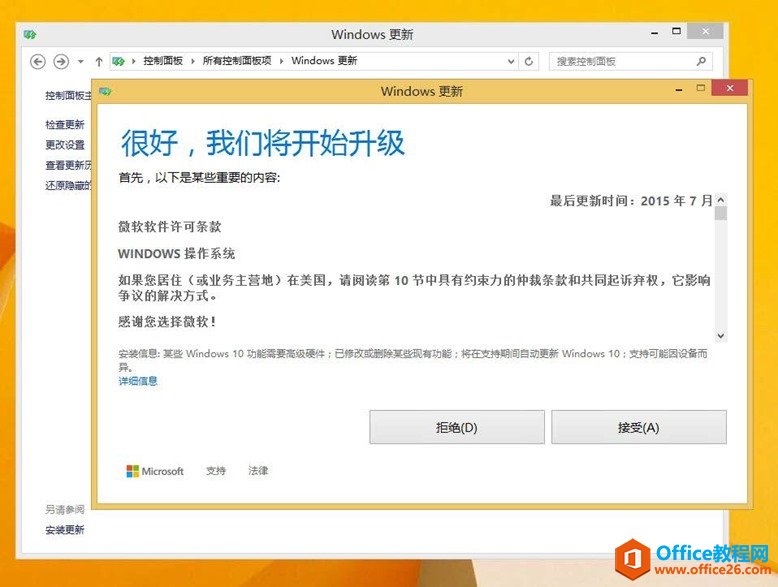Maximize the front Windows 更新 dialog
The width and height of the screenshot is (778, 587).
coord(701,88)
